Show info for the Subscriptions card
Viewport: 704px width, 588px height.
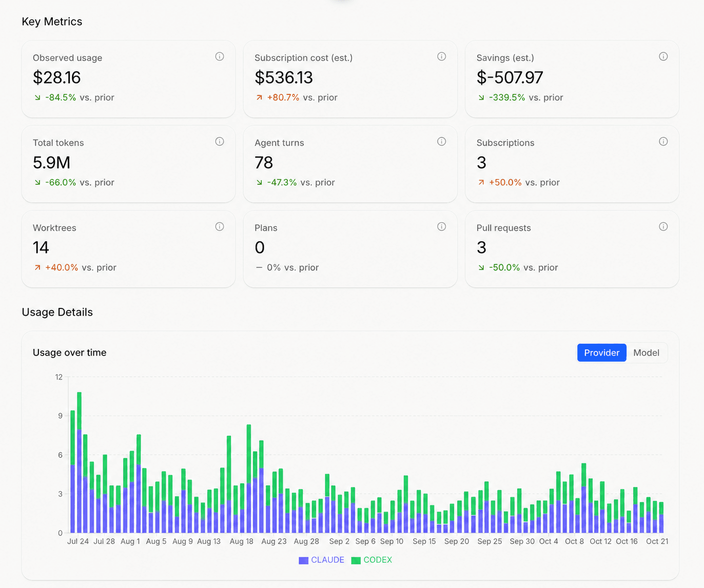663,142
